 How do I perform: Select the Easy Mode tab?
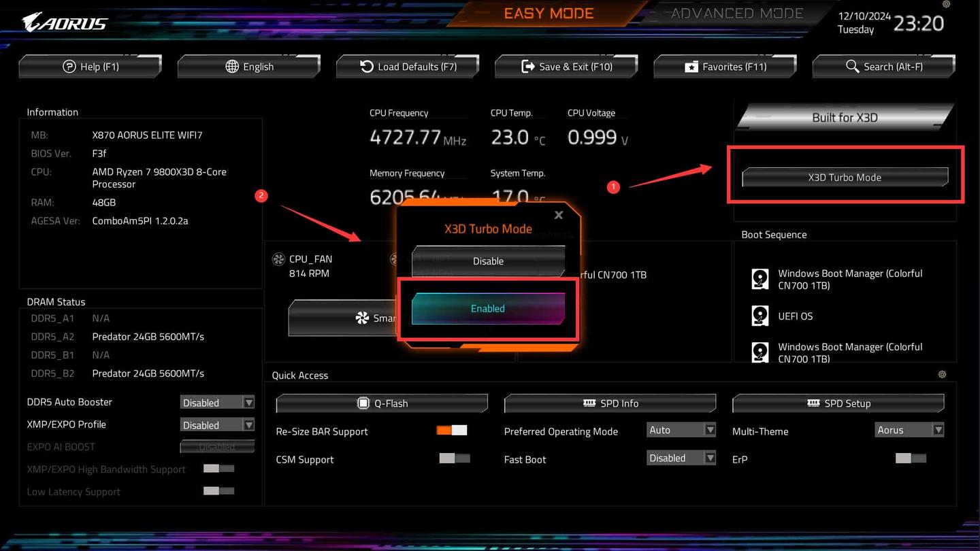point(549,12)
